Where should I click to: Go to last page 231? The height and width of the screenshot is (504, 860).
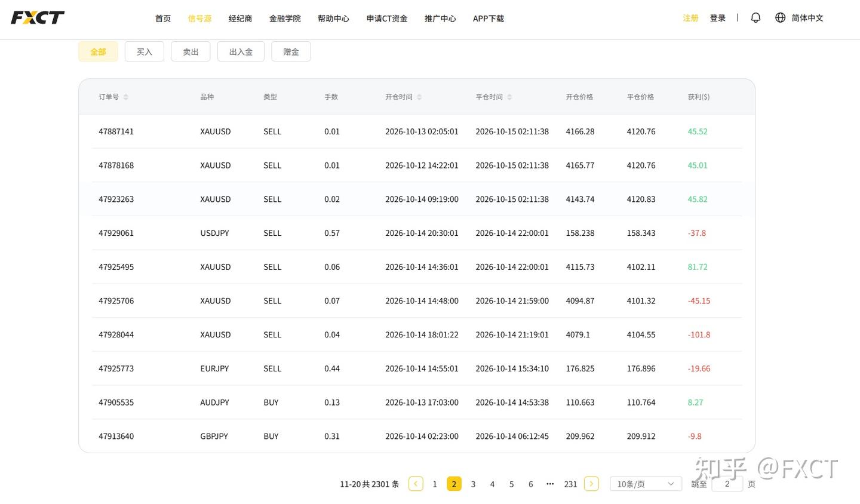coord(570,484)
